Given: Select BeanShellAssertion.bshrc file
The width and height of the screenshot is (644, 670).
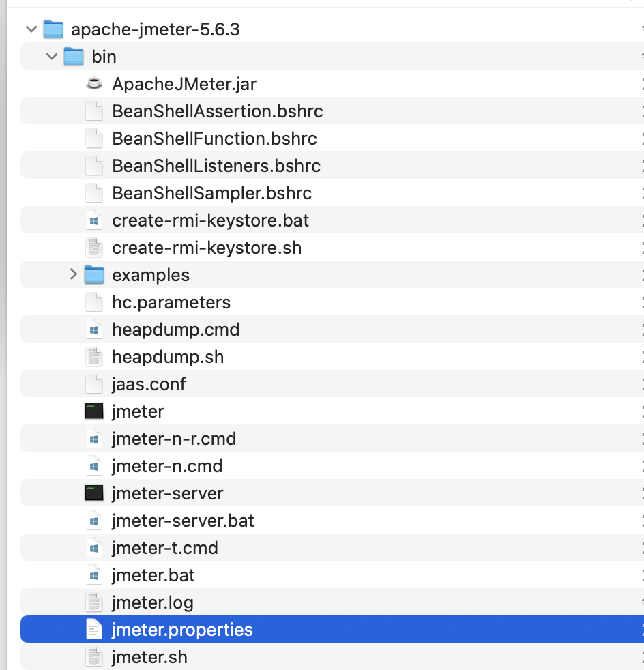Looking at the screenshot, I should 332,111.
